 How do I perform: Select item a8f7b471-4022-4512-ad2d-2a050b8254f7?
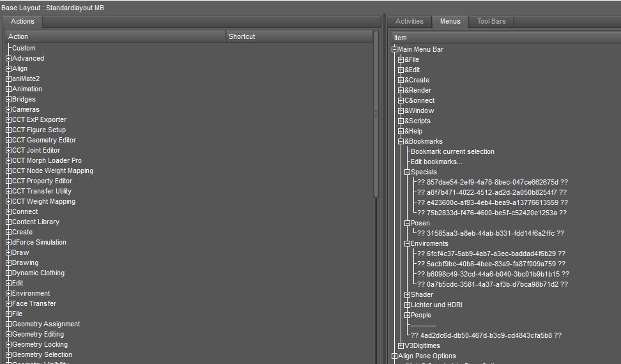[491, 193]
